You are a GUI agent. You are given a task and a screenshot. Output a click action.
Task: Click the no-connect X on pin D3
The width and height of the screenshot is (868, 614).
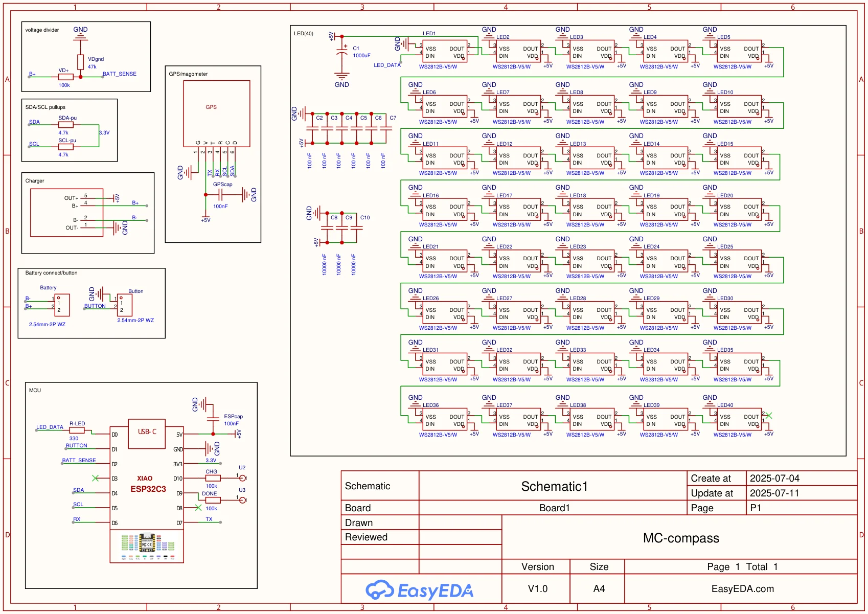coord(95,478)
